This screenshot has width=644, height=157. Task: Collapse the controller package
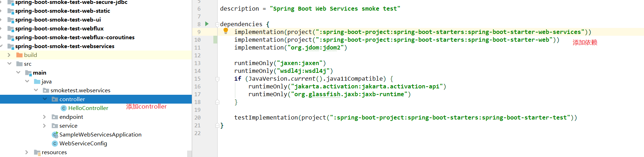coord(45,99)
